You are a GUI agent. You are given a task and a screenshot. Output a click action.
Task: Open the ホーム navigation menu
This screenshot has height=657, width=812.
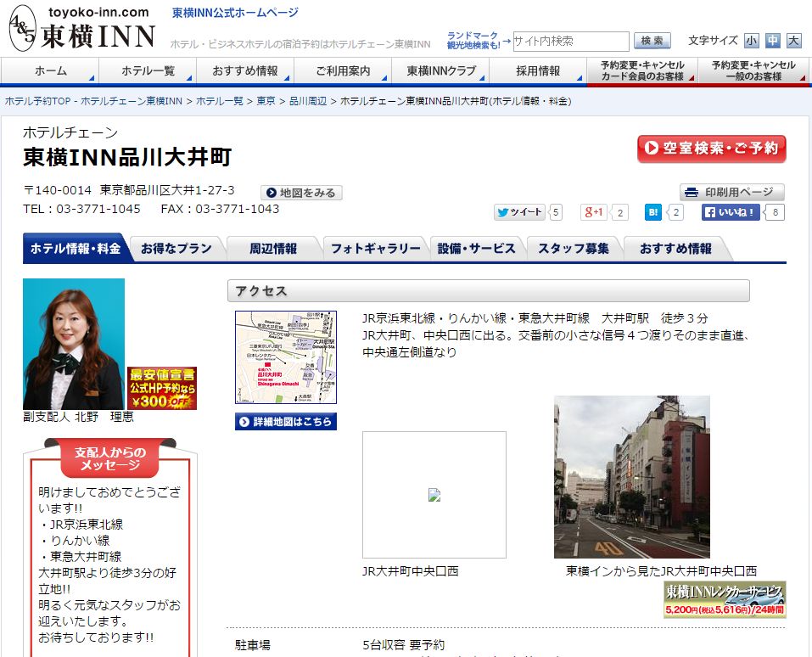(x=50, y=71)
